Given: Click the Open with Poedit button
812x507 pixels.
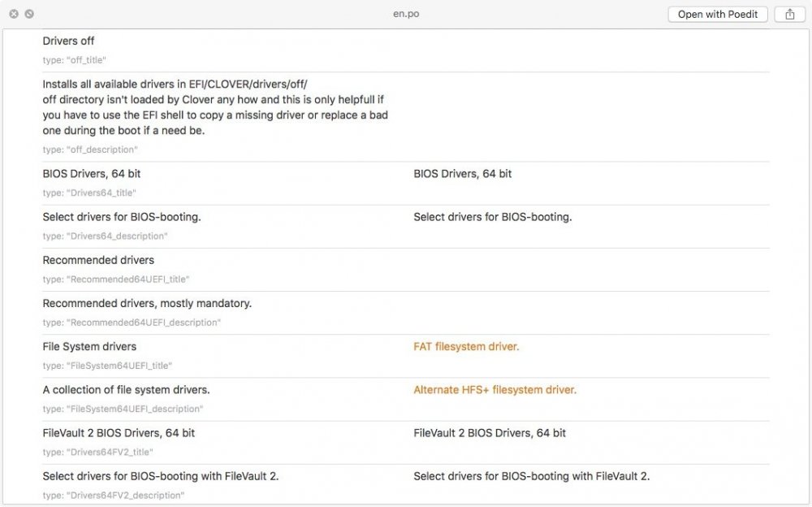Looking at the screenshot, I should (717, 14).
